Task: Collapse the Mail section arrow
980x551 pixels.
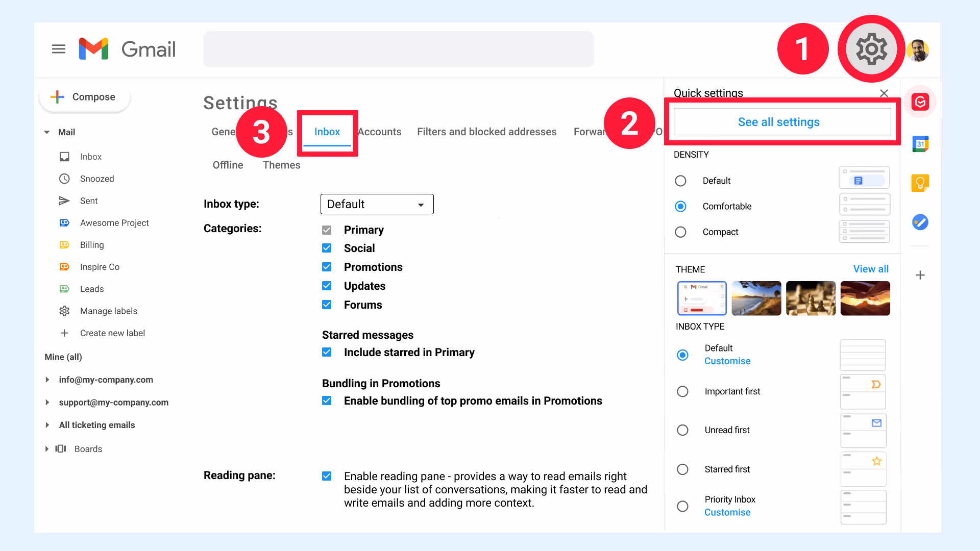Action: tap(47, 132)
